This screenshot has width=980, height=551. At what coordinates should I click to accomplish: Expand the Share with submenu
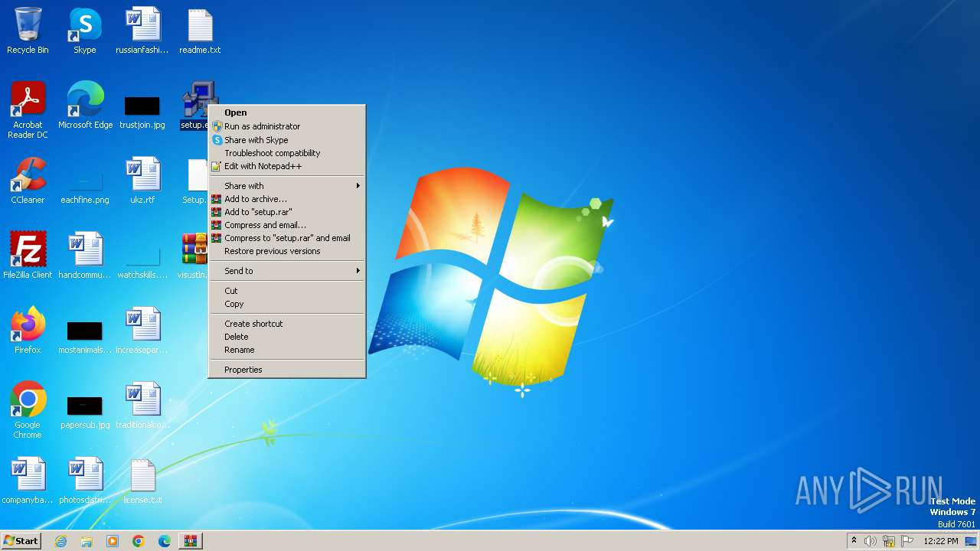coord(287,186)
